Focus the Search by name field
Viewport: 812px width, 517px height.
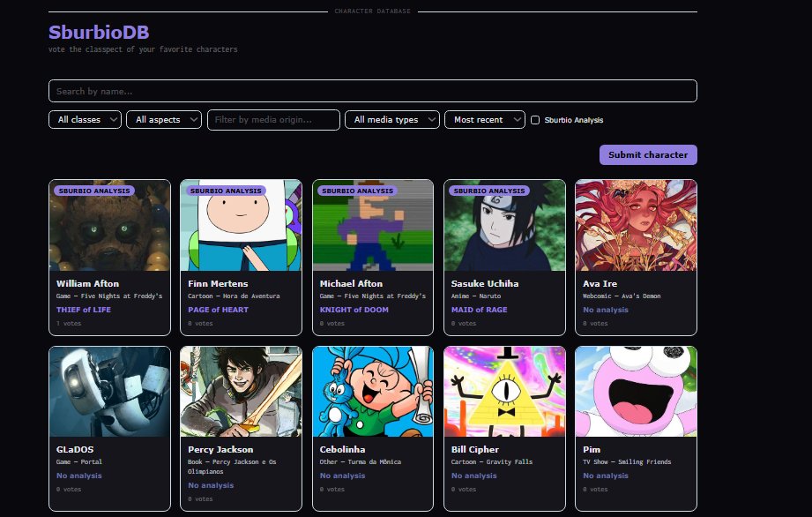click(372, 91)
